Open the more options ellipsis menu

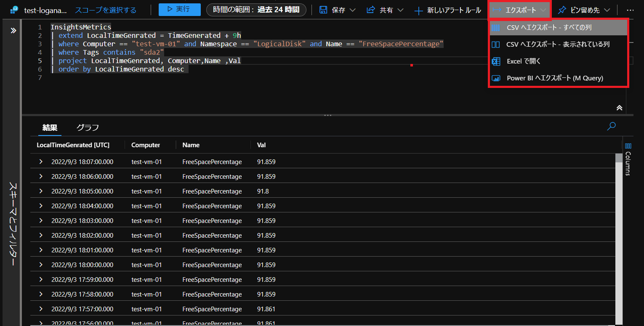pos(630,10)
